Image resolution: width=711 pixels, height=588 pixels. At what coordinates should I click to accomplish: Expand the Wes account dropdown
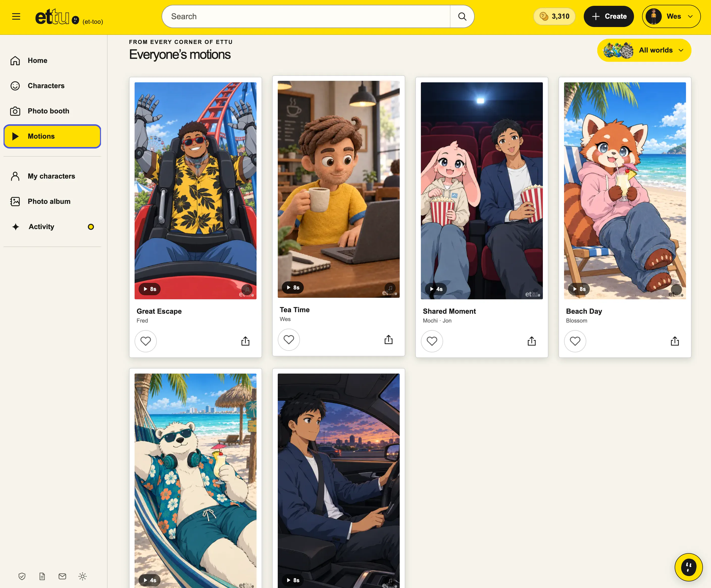tap(671, 16)
